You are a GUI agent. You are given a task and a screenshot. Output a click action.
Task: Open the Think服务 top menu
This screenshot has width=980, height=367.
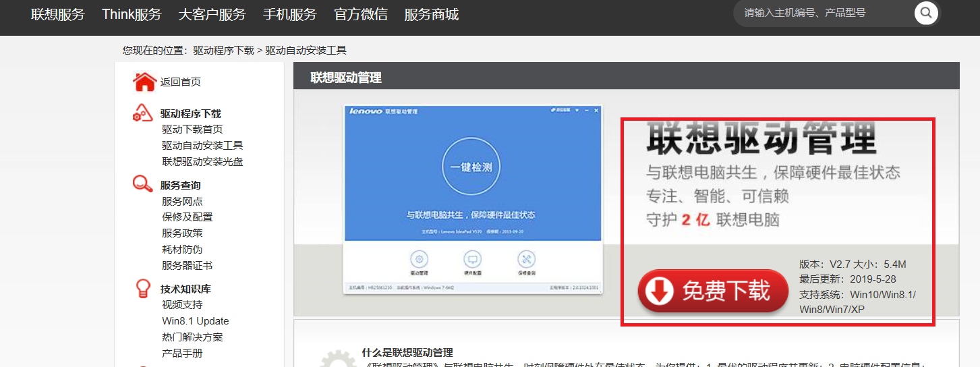pos(132,14)
